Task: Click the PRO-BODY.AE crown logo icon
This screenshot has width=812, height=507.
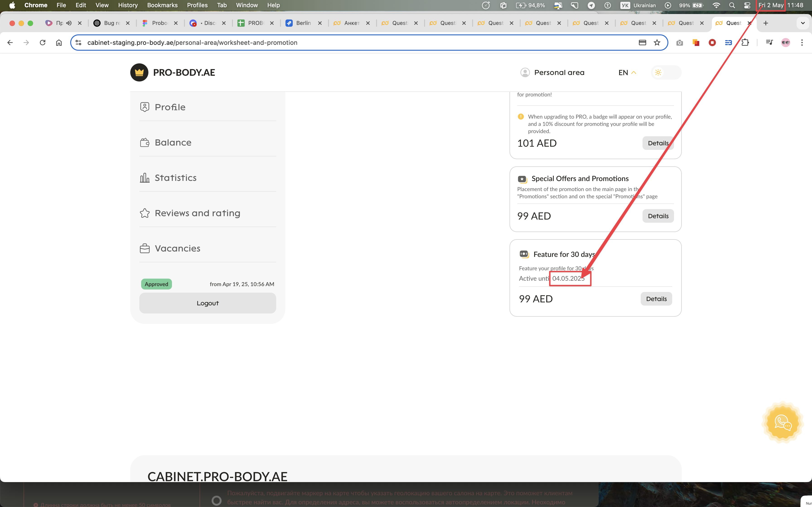Action: pos(139,72)
